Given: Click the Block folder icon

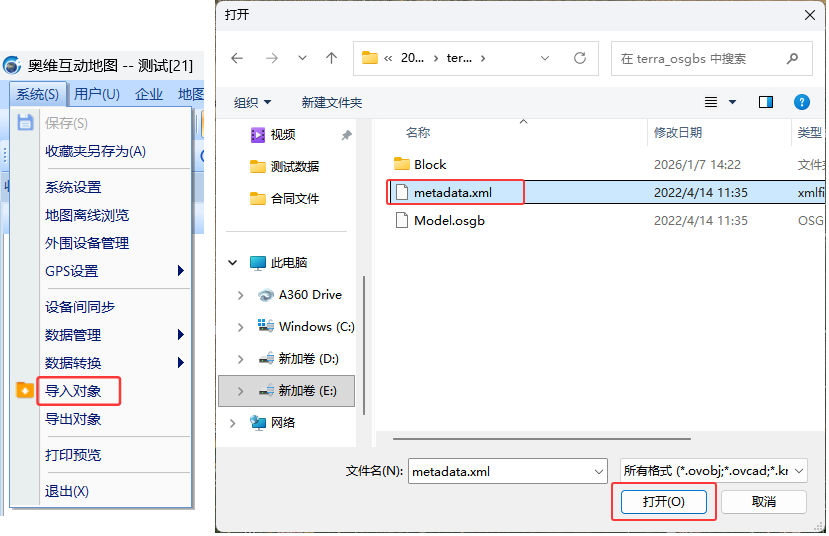Looking at the screenshot, I should click(x=402, y=164).
